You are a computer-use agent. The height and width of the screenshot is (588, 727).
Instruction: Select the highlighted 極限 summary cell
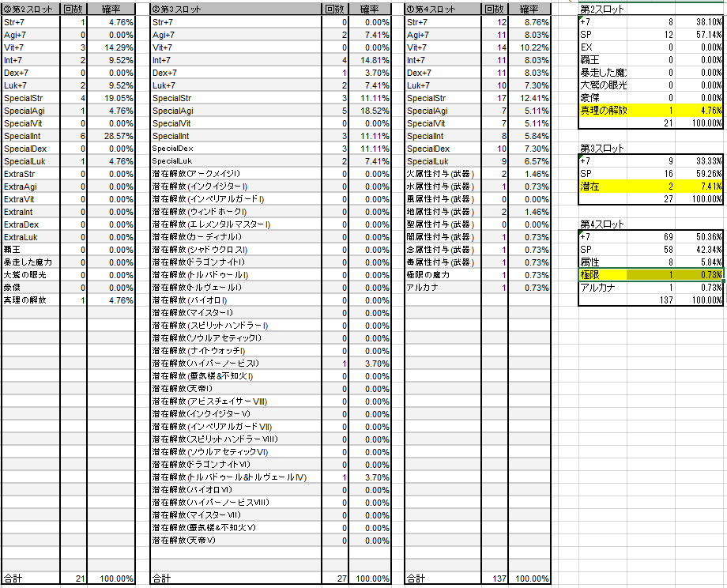coord(604,274)
